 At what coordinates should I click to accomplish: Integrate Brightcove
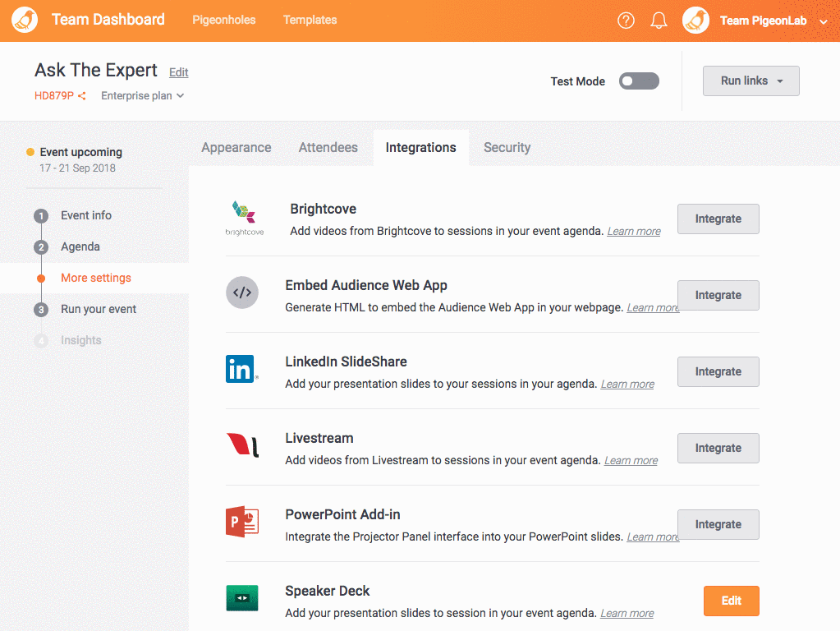pos(718,219)
